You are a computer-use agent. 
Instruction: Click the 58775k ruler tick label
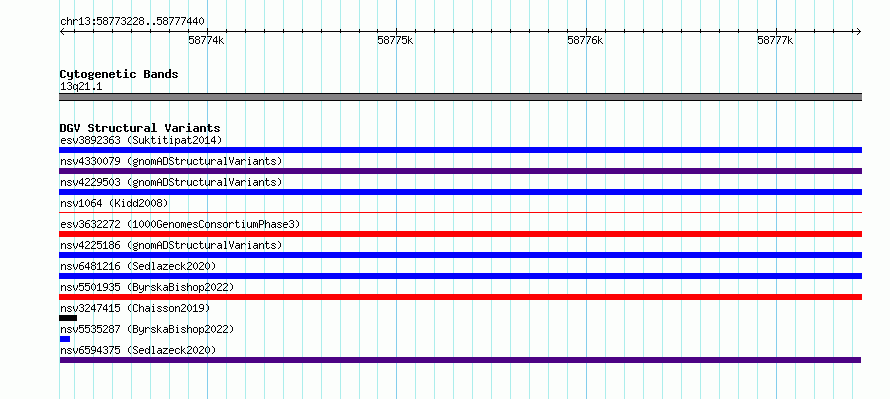click(396, 40)
